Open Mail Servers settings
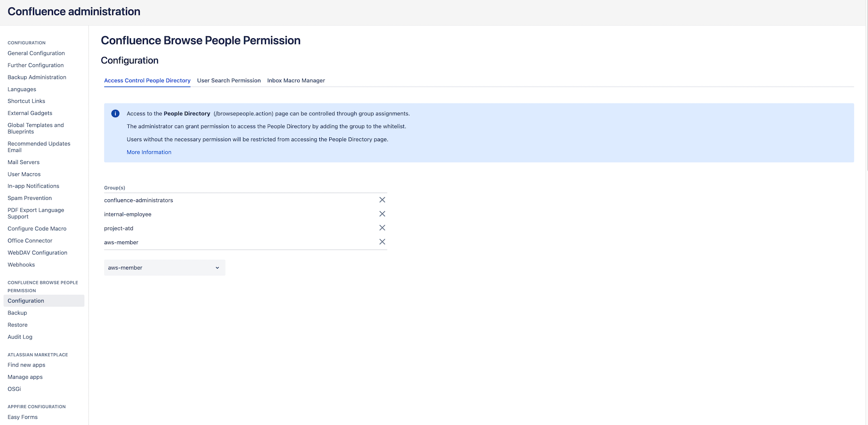This screenshot has width=868, height=425. (24, 162)
